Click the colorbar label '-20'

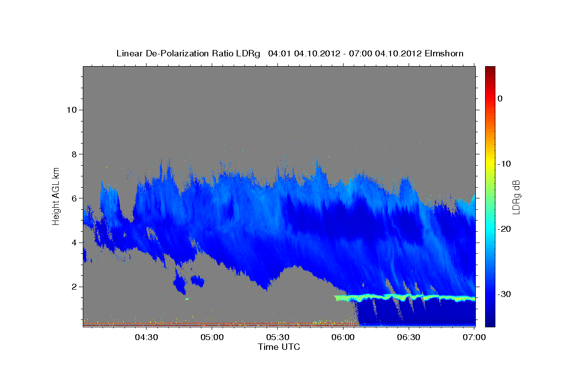click(x=505, y=229)
